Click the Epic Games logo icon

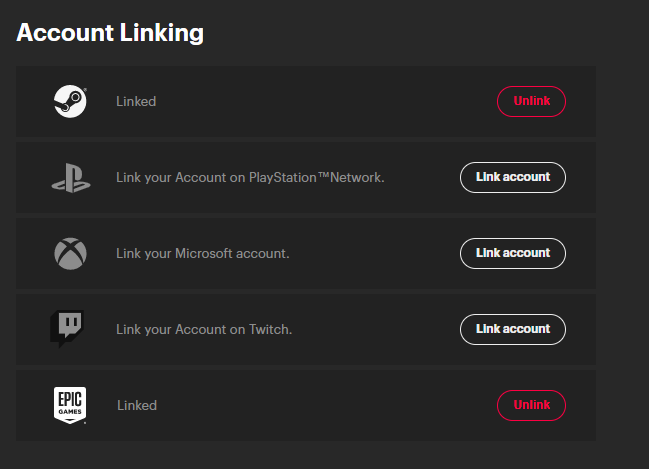70,405
